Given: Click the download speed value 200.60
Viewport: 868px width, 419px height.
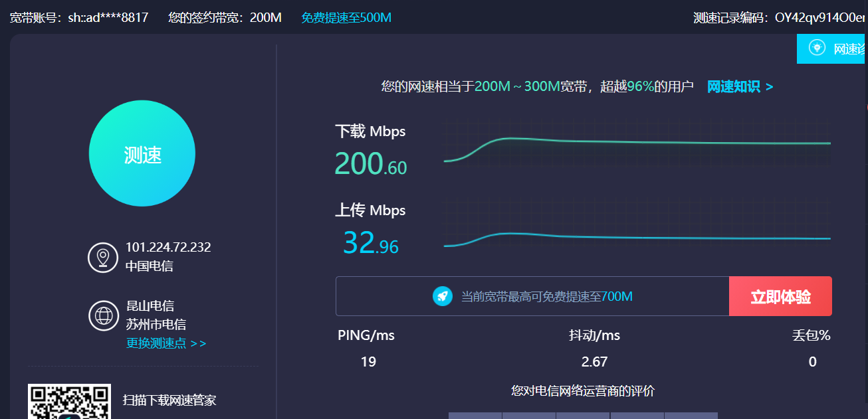Looking at the screenshot, I should tap(371, 163).
